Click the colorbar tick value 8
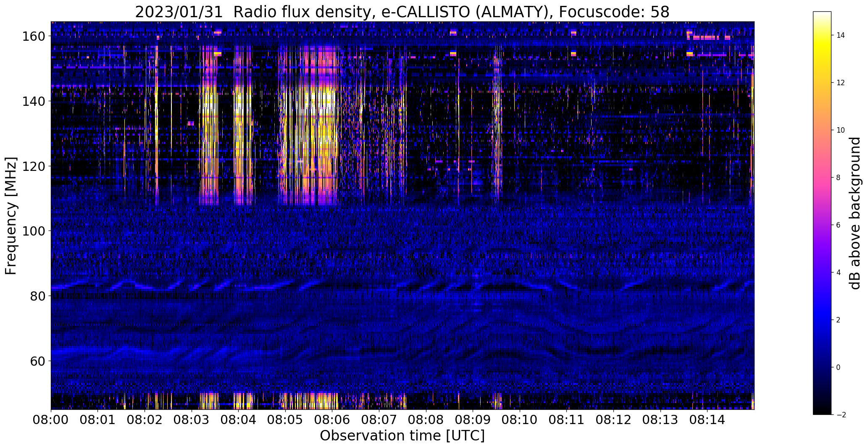Viewport: 868px width, 448px height. [x=839, y=178]
